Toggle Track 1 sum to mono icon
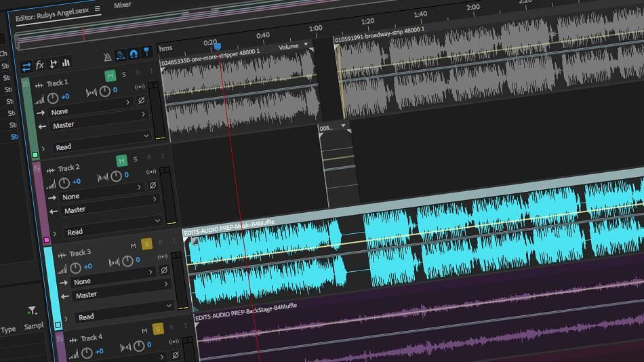Viewport: 644px width, 362px height. point(140,87)
